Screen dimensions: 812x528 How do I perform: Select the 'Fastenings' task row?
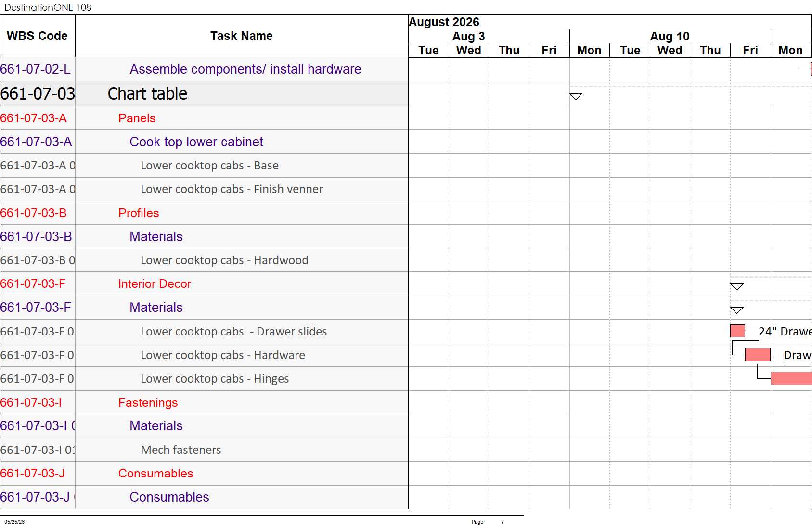pos(148,403)
